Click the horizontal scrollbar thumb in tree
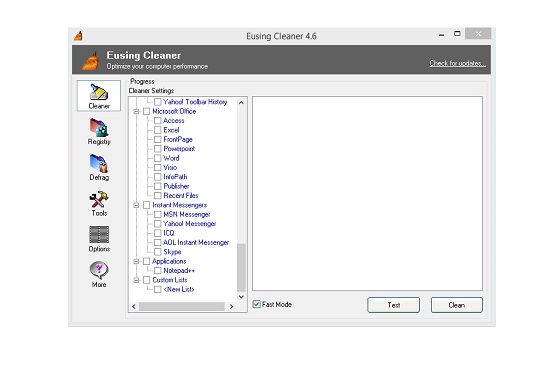Screen dimensions: 550x369 [x=182, y=307]
